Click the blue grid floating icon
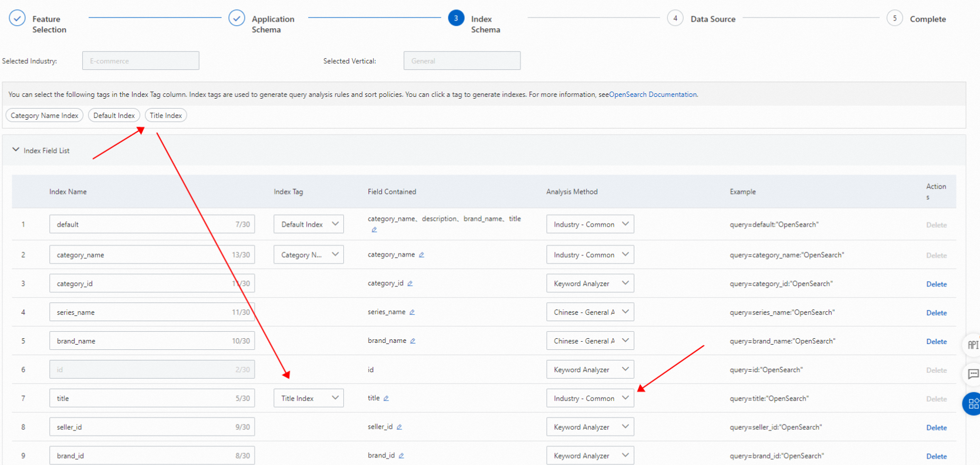The width and height of the screenshot is (980, 465). pyautogui.click(x=972, y=404)
